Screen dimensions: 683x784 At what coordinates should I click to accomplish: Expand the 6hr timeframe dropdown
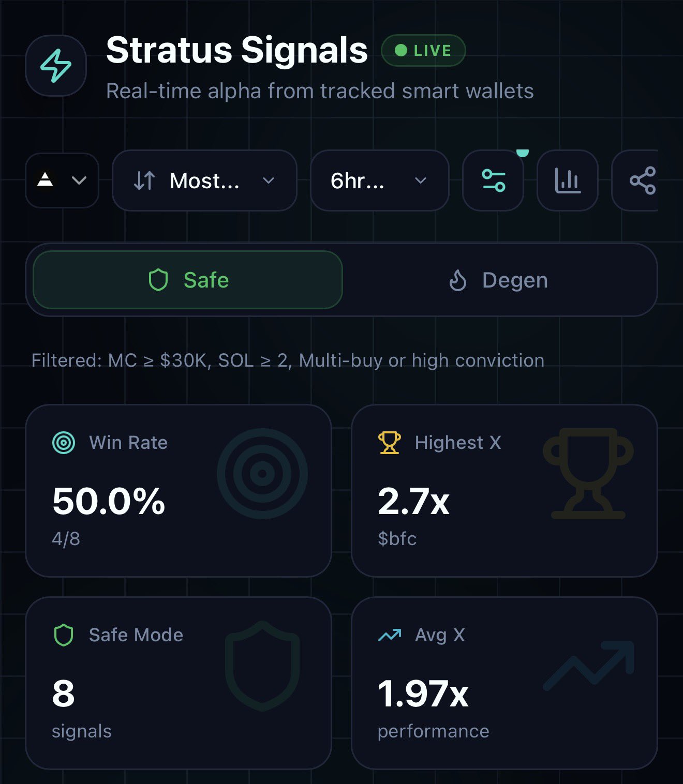pos(379,180)
